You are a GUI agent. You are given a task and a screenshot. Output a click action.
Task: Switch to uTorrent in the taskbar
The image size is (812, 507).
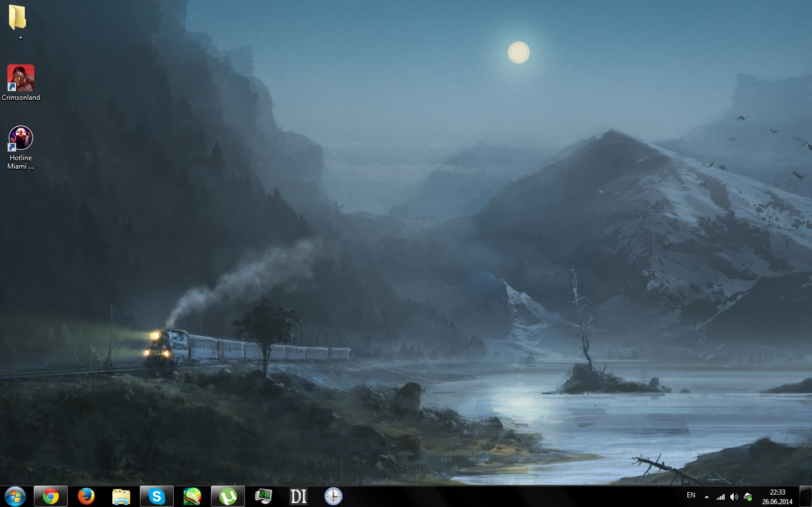pos(228,496)
